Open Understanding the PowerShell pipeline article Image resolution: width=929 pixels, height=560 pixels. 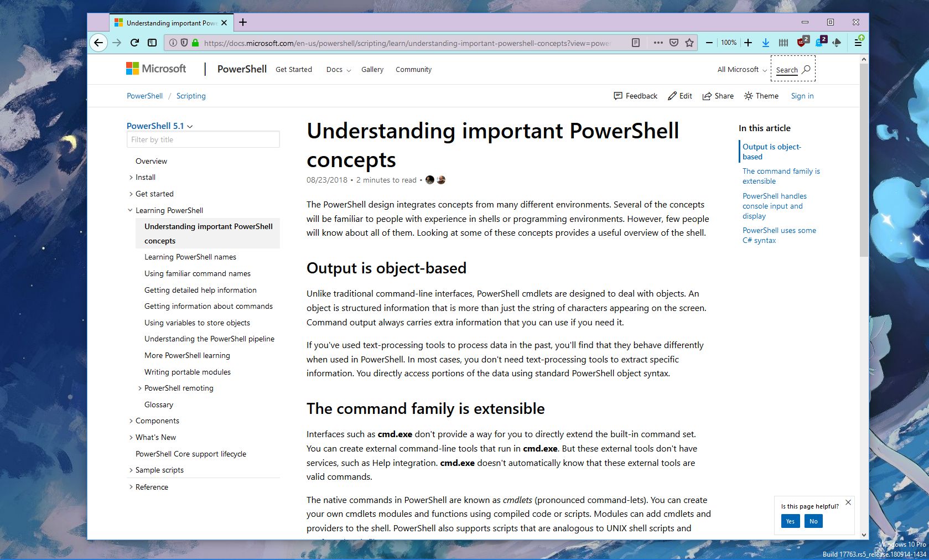(x=209, y=339)
